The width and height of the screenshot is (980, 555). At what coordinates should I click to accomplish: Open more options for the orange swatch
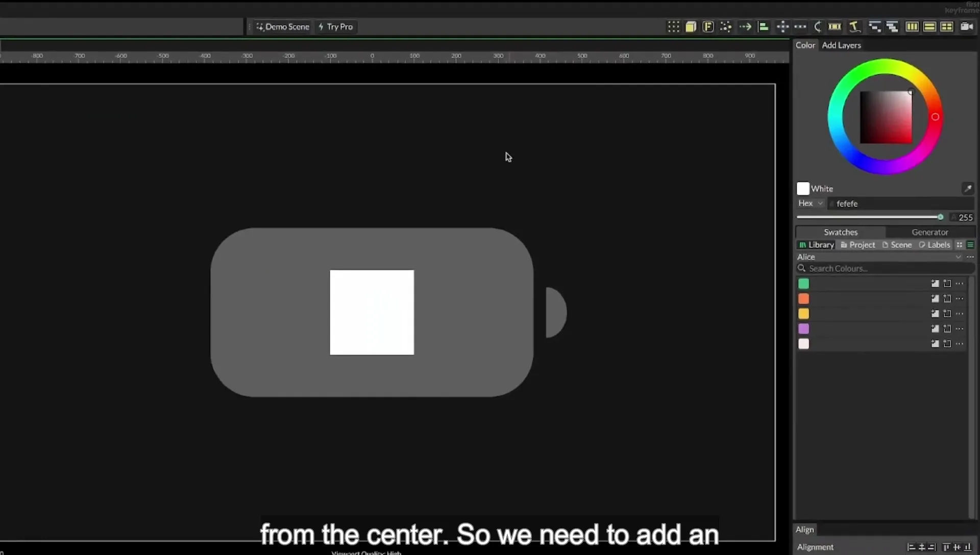tap(960, 299)
